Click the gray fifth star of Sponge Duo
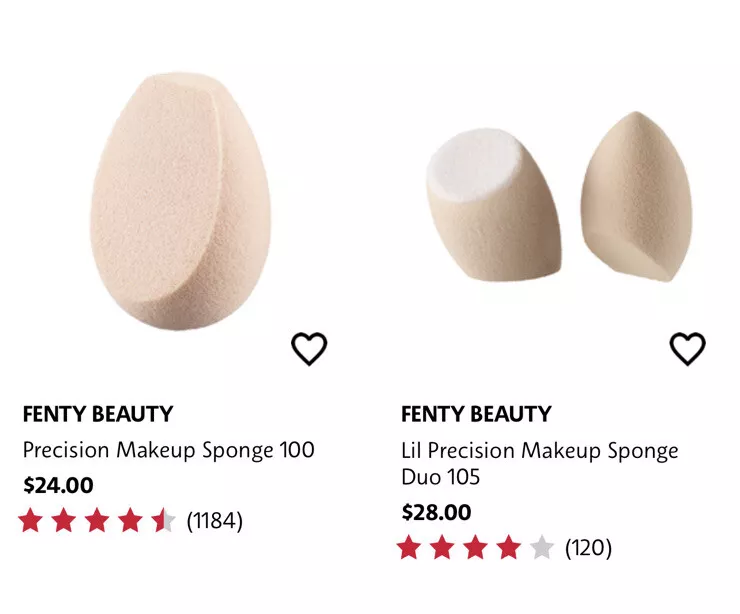Image resolution: width=740 pixels, height=614 pixels. 541,547
